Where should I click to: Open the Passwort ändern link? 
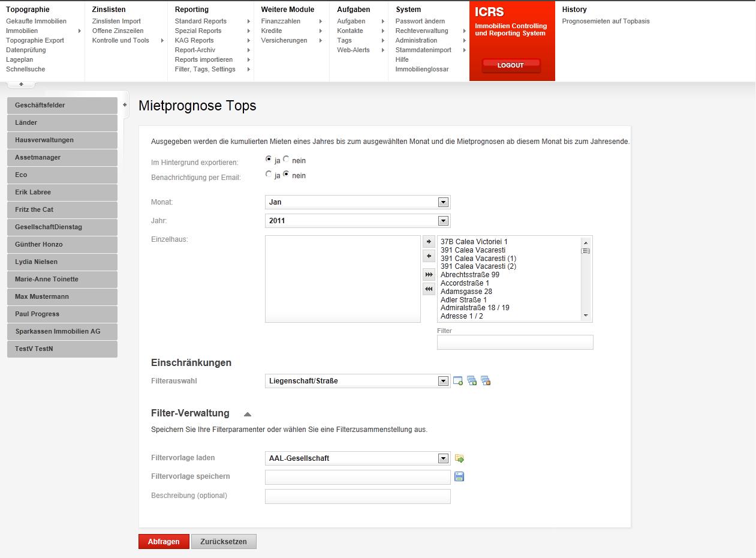click(x=420, y=21)
